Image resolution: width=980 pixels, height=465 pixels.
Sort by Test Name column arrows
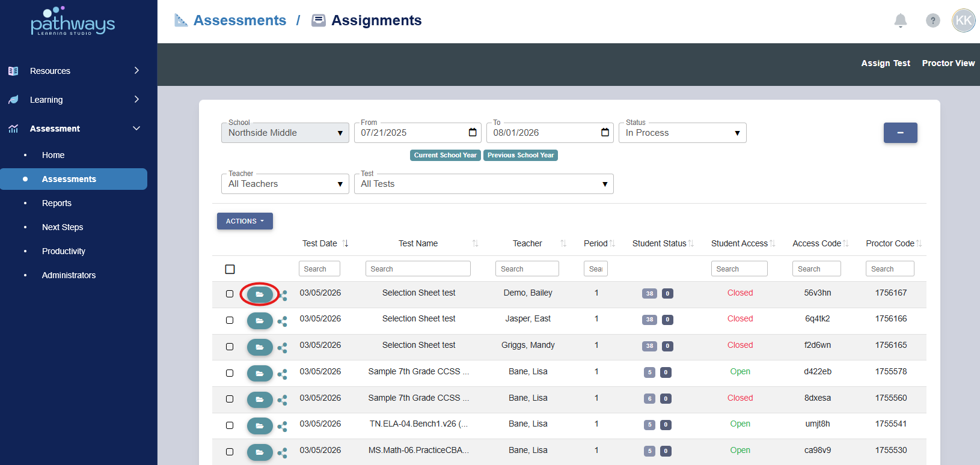[x=475, y=243]
